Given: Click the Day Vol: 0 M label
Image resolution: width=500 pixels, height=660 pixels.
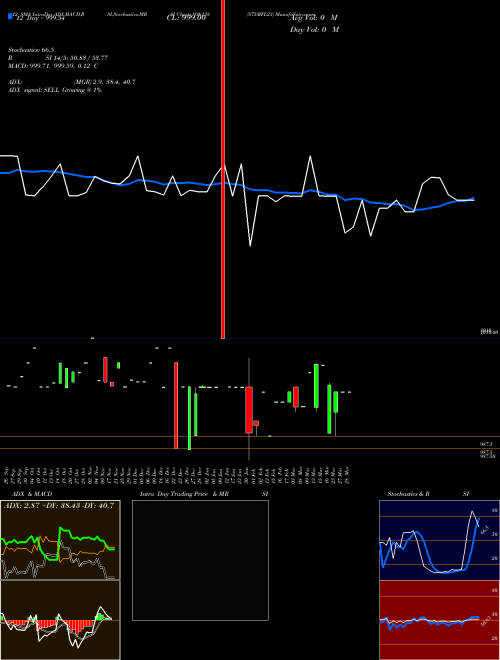Looking at the screenshot, I should point(314,30).
